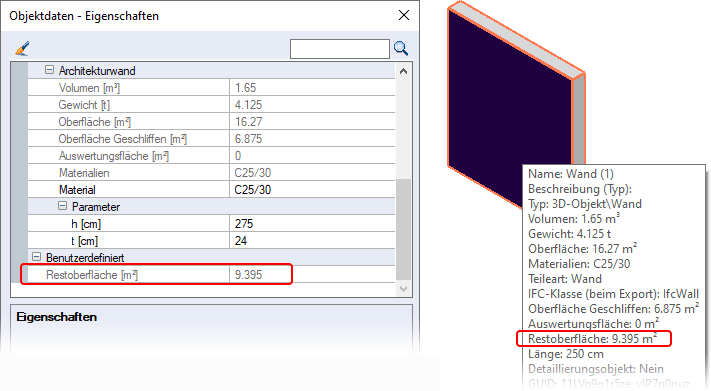The height and width of the screenshot is (391, 711).
Task: Select the t [cm] parameter label
Action: tap(84, 241)
